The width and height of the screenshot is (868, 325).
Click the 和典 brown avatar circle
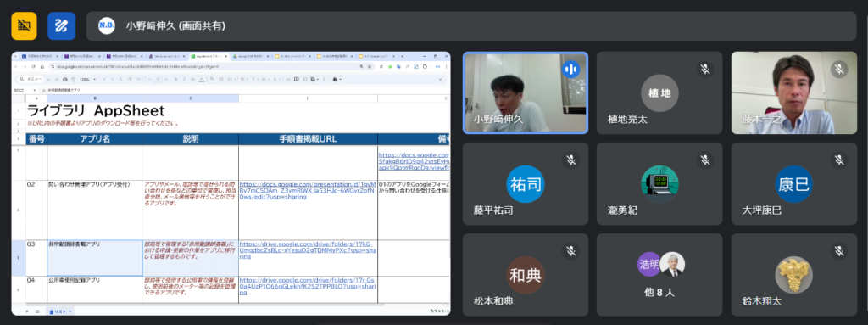coord(526,275)
